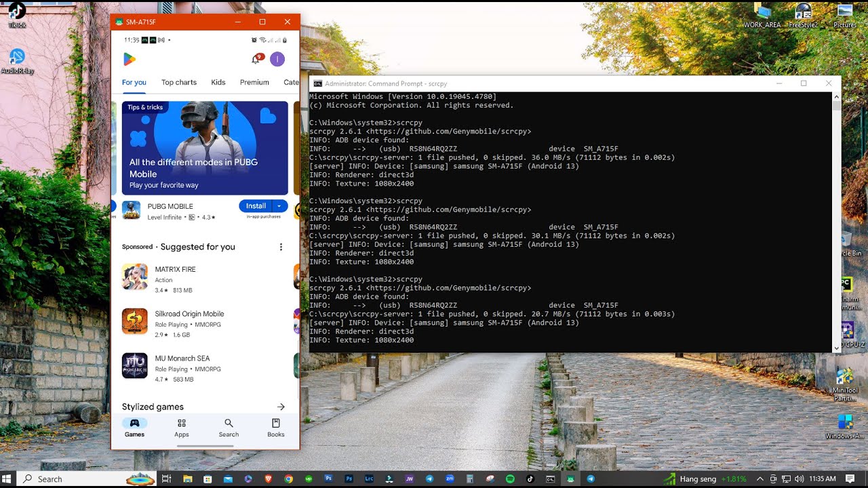Open MATR1X FIRE game icon
The image size is (868, 488).
coord(134,277)
